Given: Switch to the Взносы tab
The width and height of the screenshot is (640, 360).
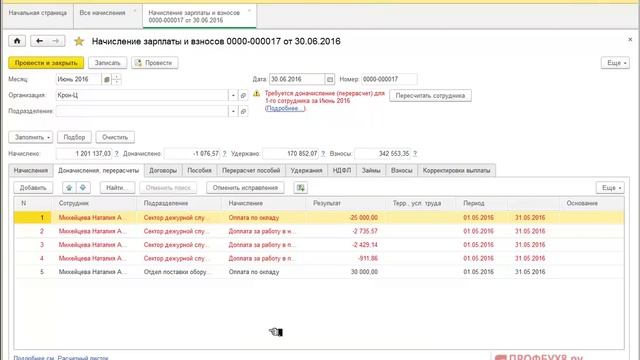Looking at the screenshot, I should [x=402, y=170].
